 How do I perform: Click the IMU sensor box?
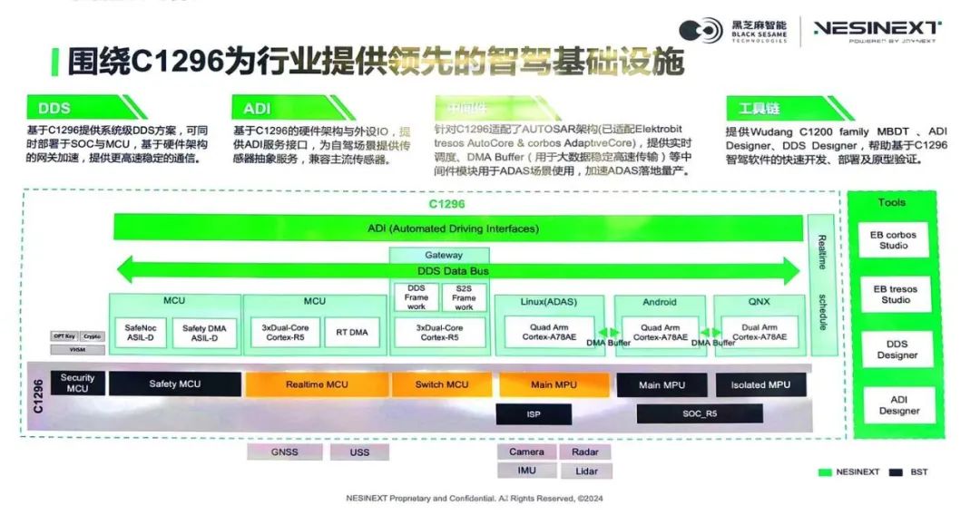[x=526, y=471]
